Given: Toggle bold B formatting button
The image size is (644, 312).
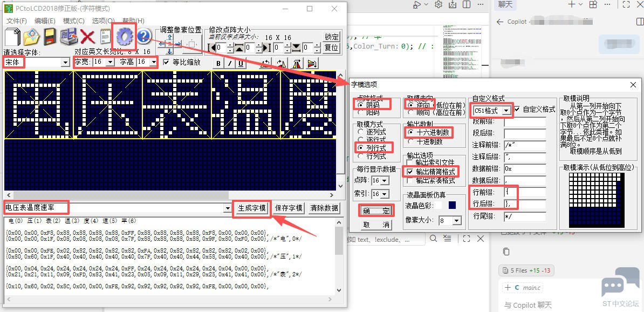Looking at the screenshot, I should pyautogui.click(x=218, y=63).
